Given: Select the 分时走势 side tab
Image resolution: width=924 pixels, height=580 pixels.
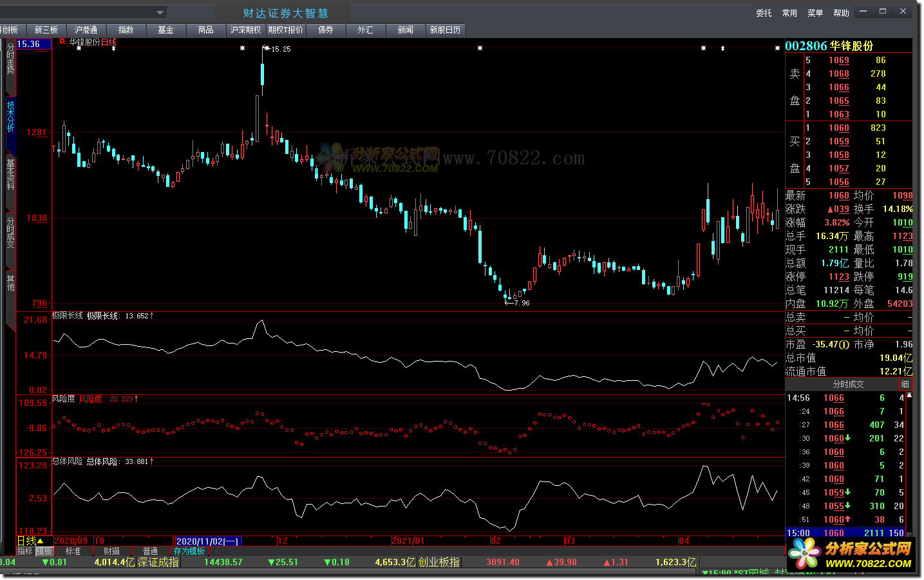Looking at the screenshot, I should pos(10,59).
